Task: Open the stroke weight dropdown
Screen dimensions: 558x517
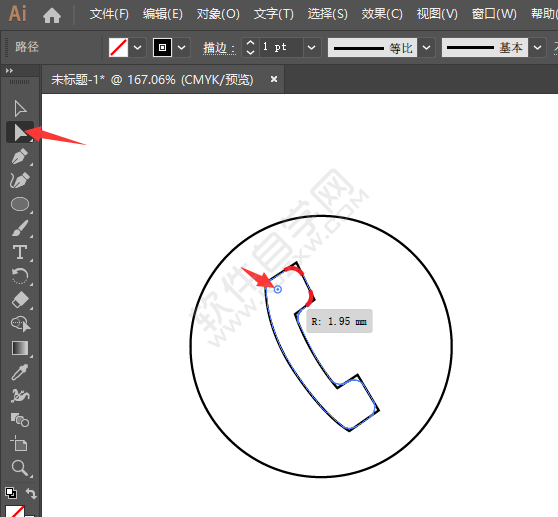Action: point(311,47)
